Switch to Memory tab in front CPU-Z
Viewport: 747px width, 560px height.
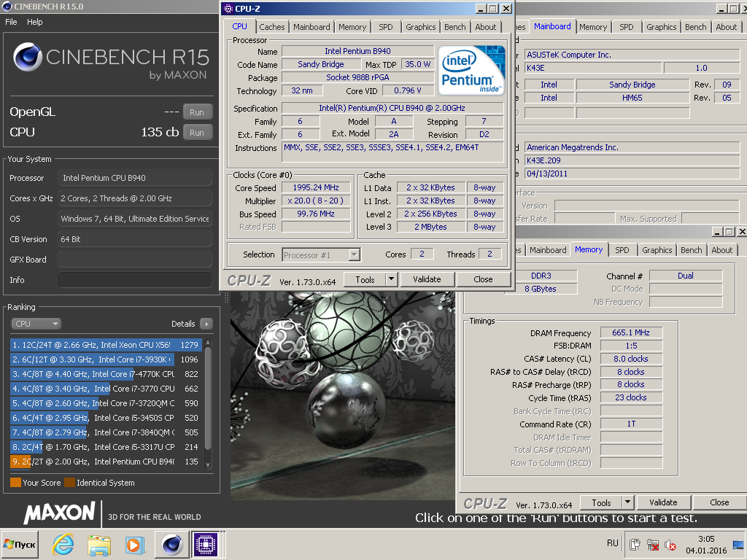pyautogui.click(x=352, y=27)
